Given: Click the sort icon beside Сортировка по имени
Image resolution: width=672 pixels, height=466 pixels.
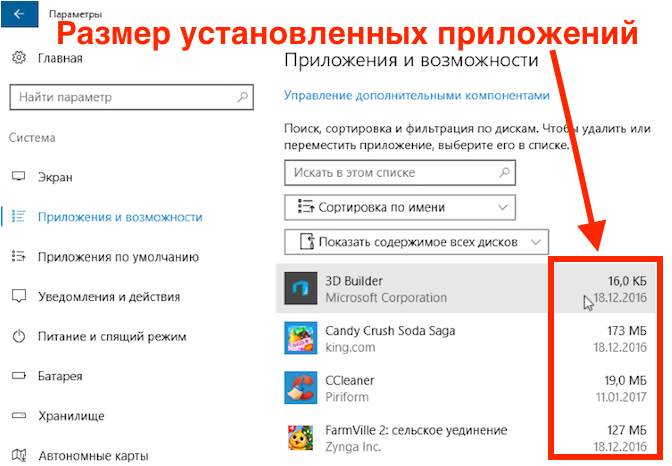Looking at the screenshot, I should click(306, 207).
